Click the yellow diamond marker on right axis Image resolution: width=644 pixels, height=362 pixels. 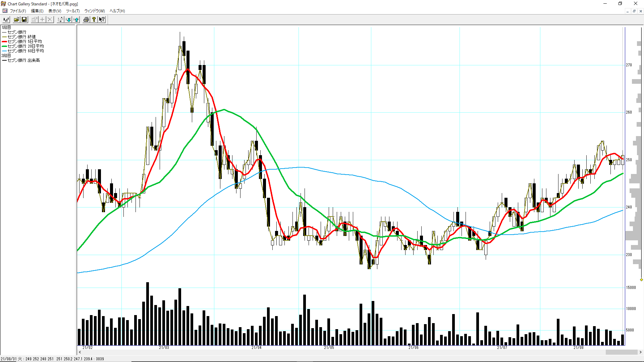[x=641, y=280]
